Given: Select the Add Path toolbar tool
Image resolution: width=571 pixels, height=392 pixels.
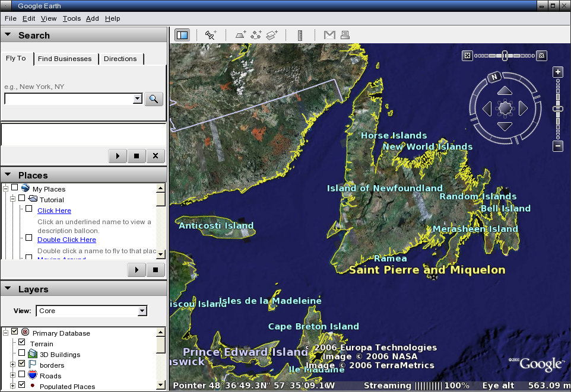Looking at the screenshot, I should tap(256, 35).
